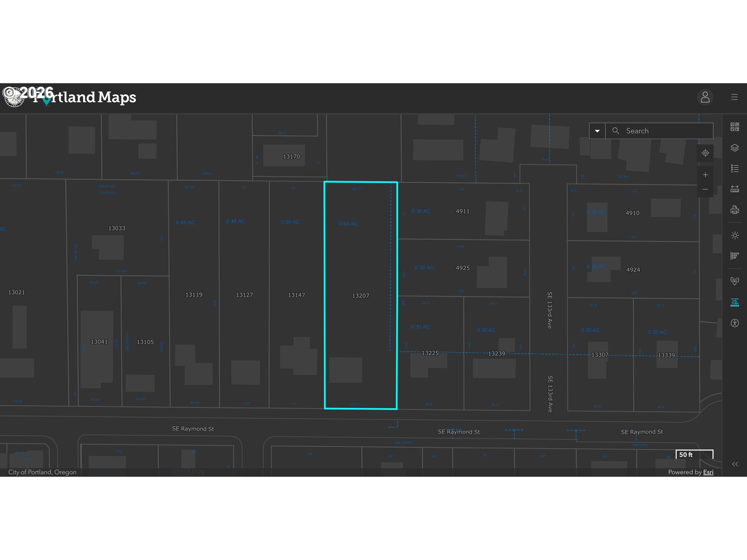Click into the Search field
The image size is (747, 560).
pyautogui.click(x=659, y=131)
